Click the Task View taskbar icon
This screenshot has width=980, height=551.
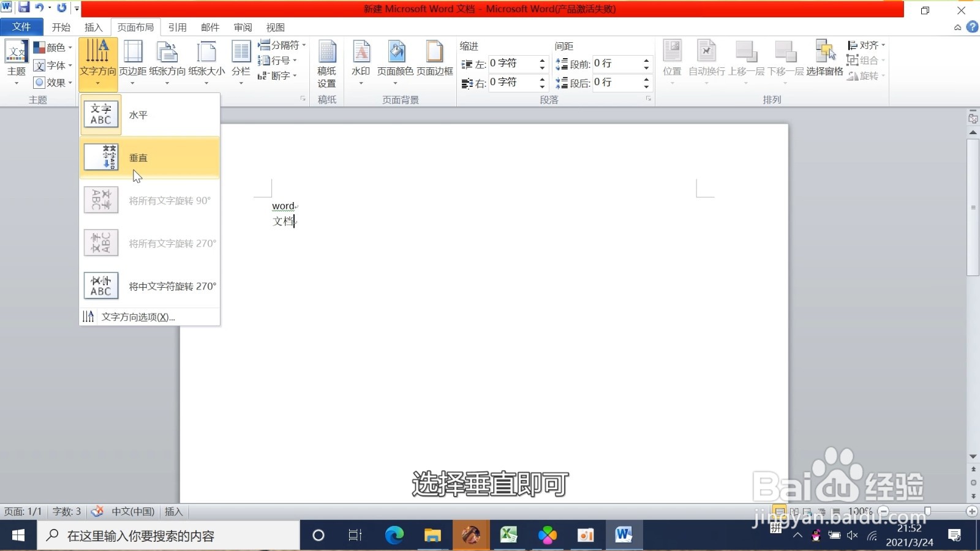355,536
